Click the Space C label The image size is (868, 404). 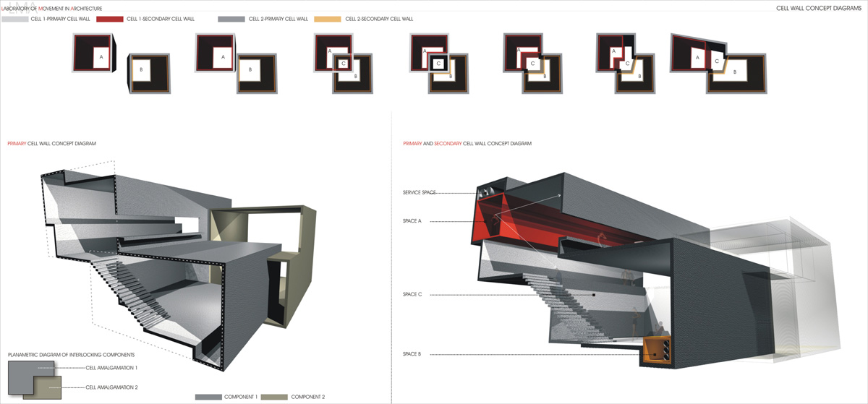pos(412,295)
